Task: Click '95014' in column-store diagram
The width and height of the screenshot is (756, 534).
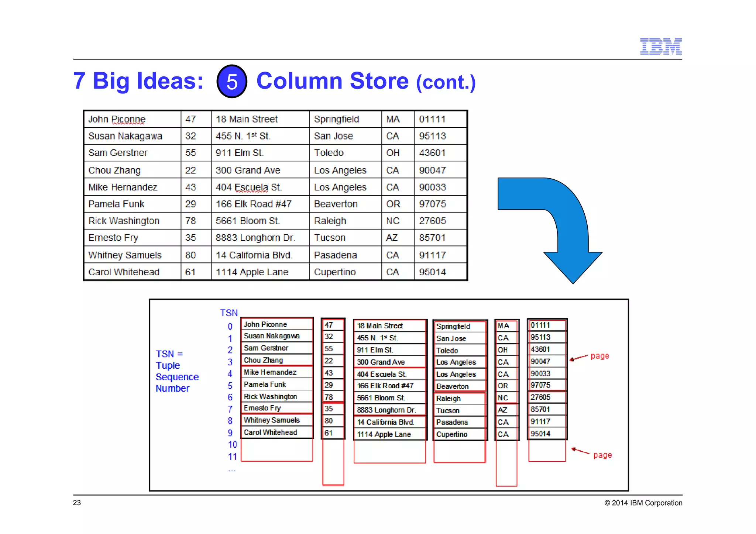Action: 540,434
